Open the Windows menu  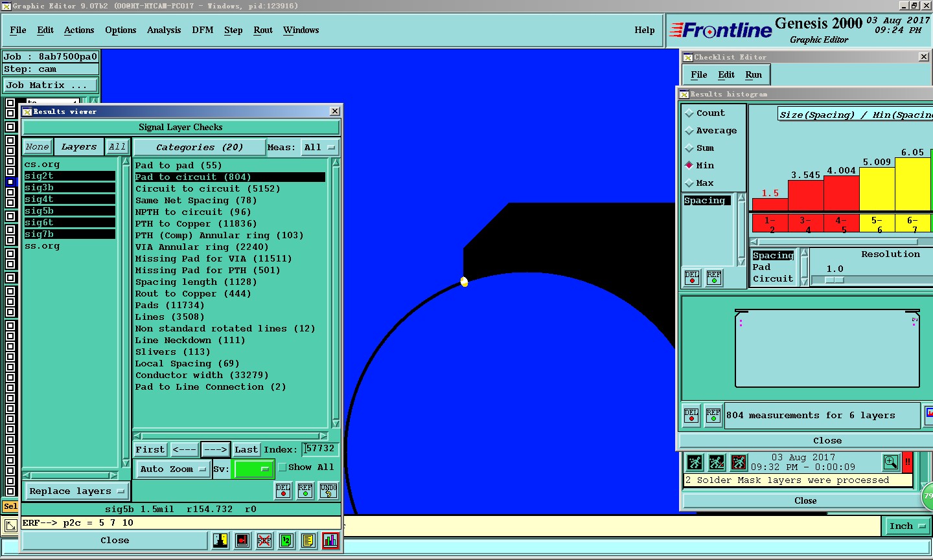(301, 30)
